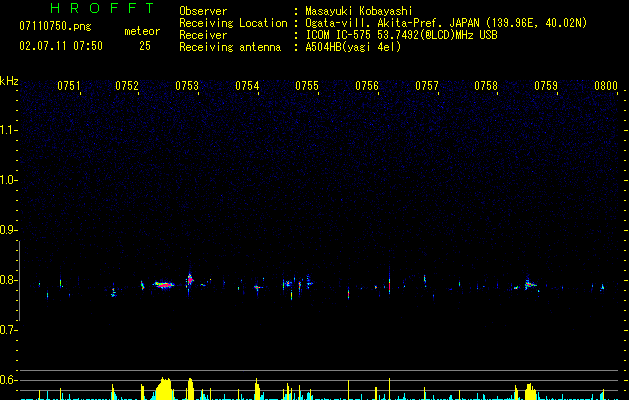Click the 1.0 kHz axis label
The image size is (629, 400).
tap(9, 180)
